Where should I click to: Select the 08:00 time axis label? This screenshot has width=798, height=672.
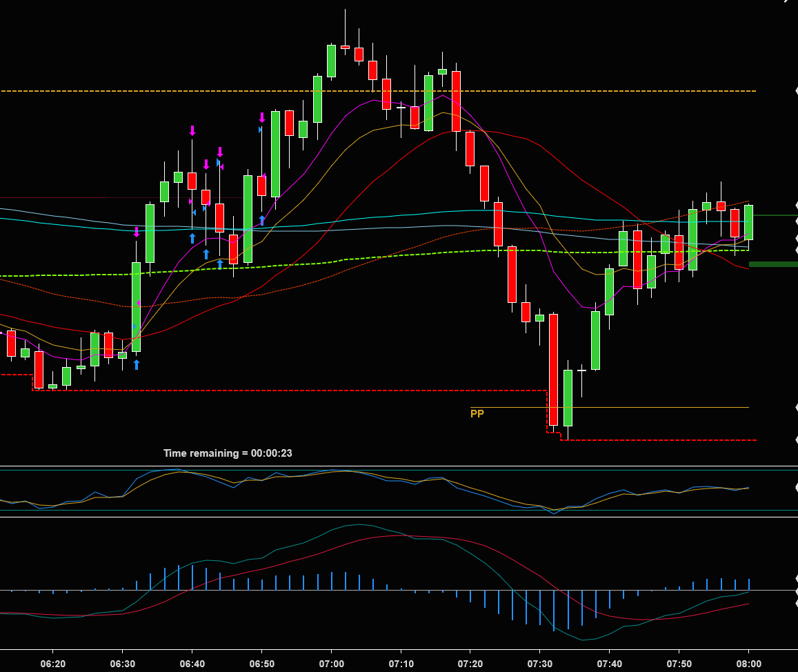coord(748,664)
